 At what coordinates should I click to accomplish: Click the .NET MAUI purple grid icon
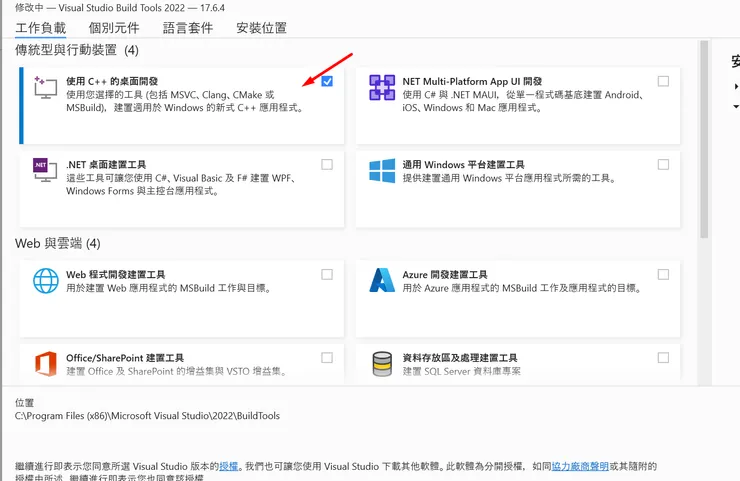click(x=382, y=87)
